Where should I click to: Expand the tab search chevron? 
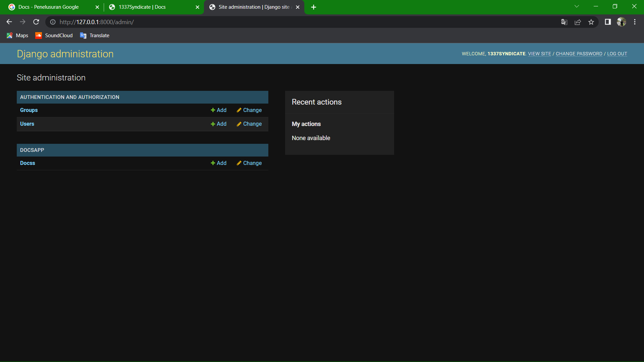[577, 6]
